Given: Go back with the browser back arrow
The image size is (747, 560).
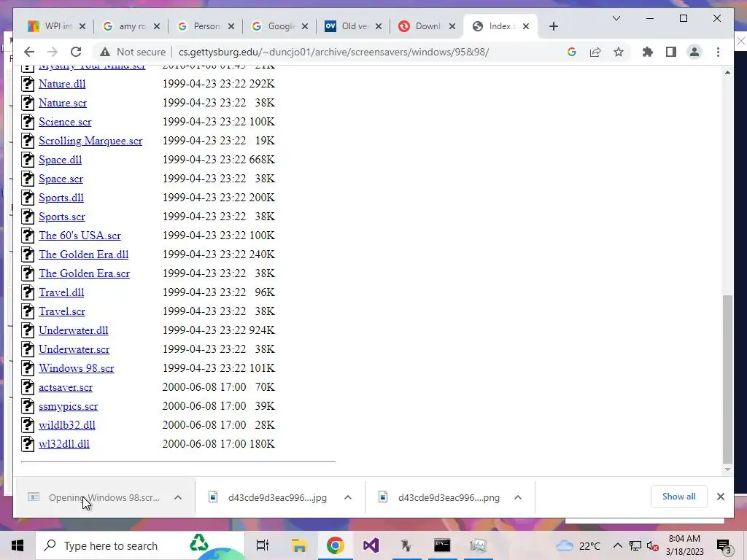Looking at the screenshot, I should (x=29, y=52).
